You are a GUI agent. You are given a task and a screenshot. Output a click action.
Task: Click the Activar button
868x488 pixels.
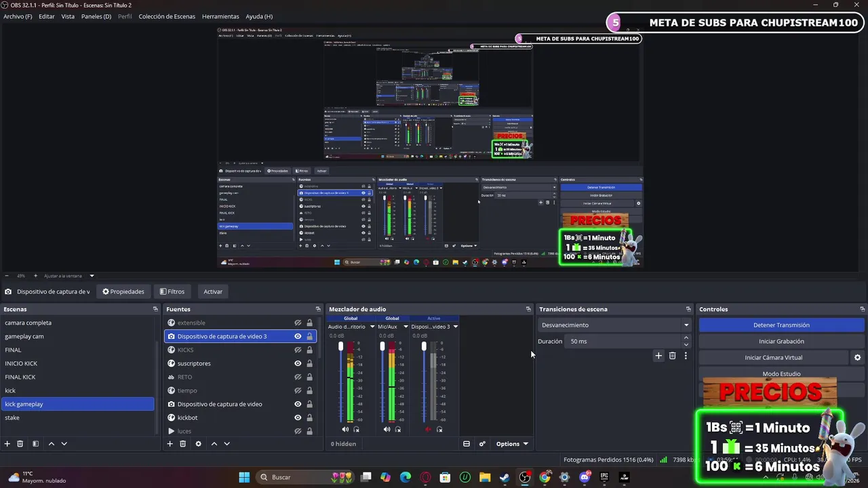tap(213, 291)
